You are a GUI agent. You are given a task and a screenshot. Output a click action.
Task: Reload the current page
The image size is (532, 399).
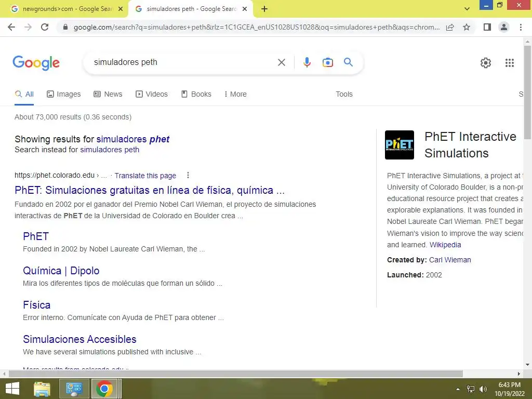click(45, 27)
